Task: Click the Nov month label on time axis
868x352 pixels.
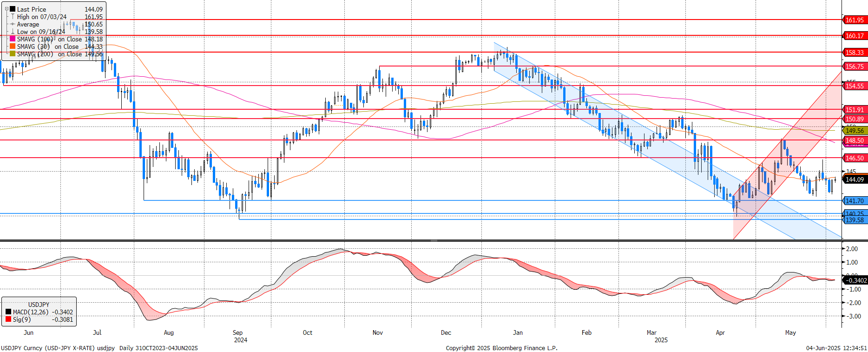Action: pyautogui.click(x=378, y=332)
